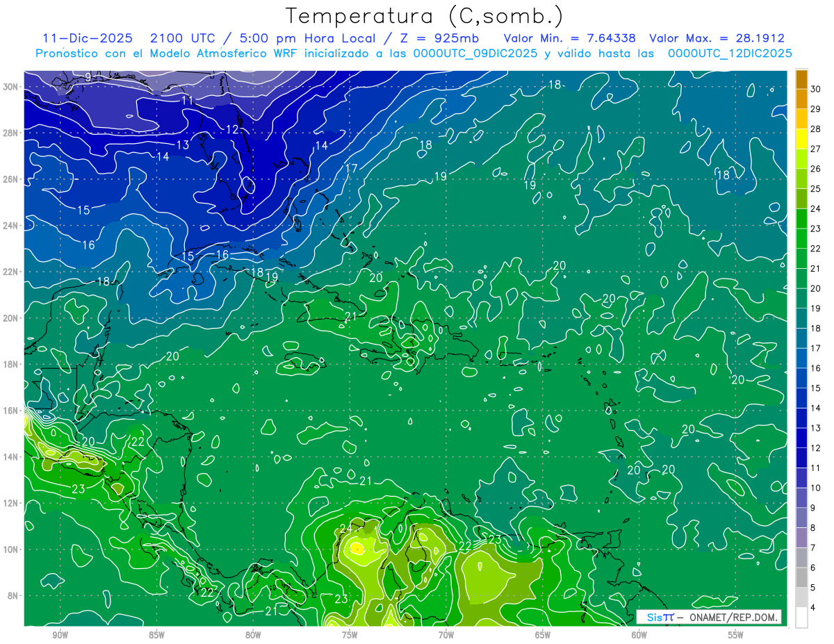Click the "24" contour label over Colombia
834x644 pixels.
[346, 529]
